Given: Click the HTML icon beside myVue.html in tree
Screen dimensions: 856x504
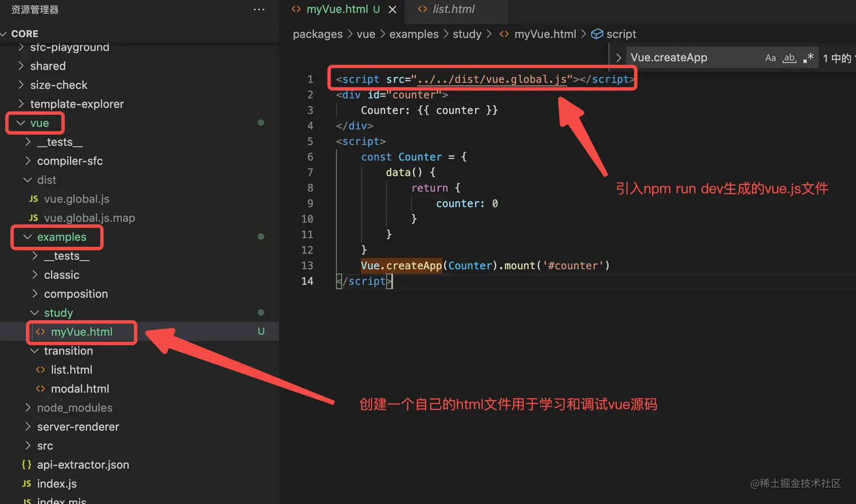Looking at the screenshot, I should [x=40, y=332].
